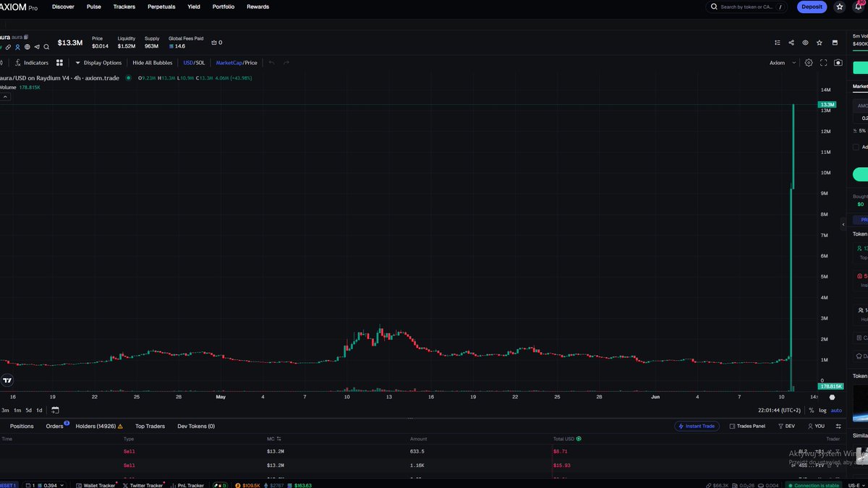
Task: Open Wallet Tracker in bottom bar
Action: pos(95,485)
